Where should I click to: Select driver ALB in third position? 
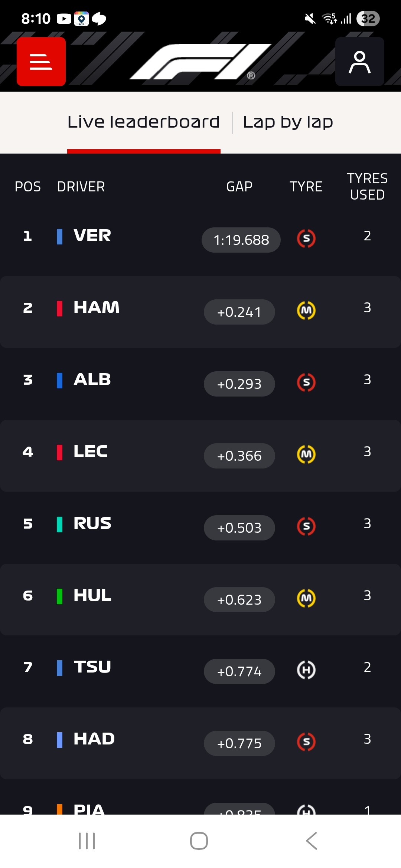pos(92,380)
